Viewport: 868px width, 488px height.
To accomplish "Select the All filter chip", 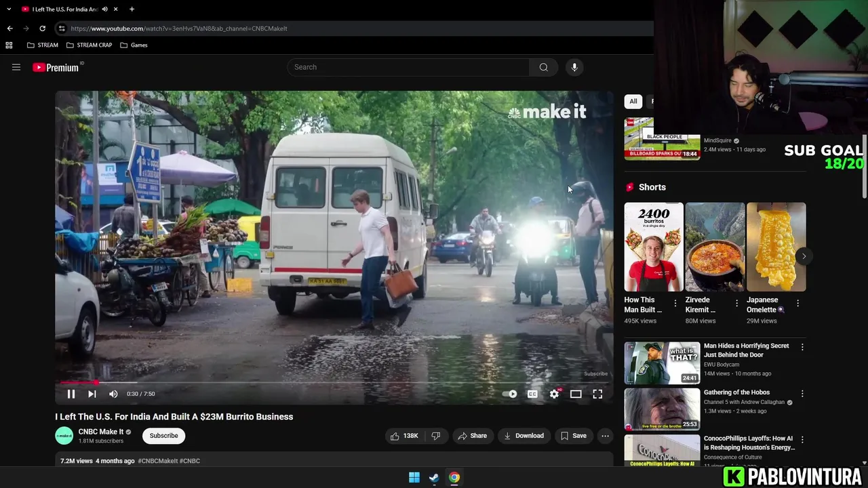I will (633, 102).
